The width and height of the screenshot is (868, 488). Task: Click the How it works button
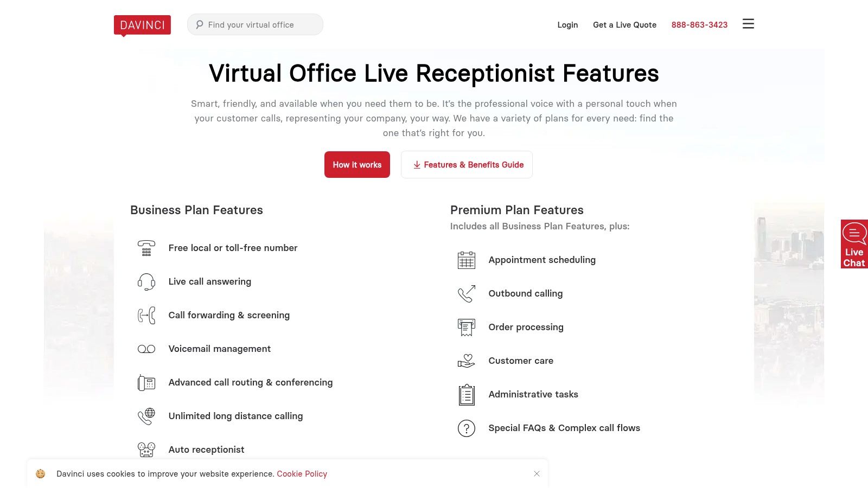[x=357, y=164]
